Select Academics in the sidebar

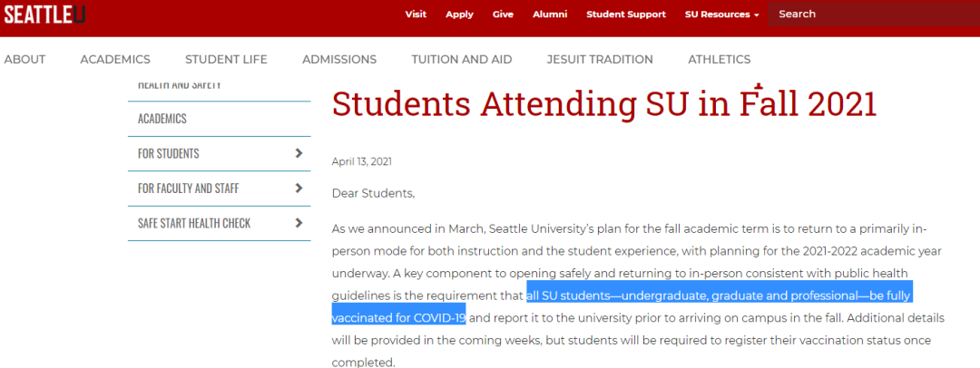pyautogui.click(x=162, y=119)
